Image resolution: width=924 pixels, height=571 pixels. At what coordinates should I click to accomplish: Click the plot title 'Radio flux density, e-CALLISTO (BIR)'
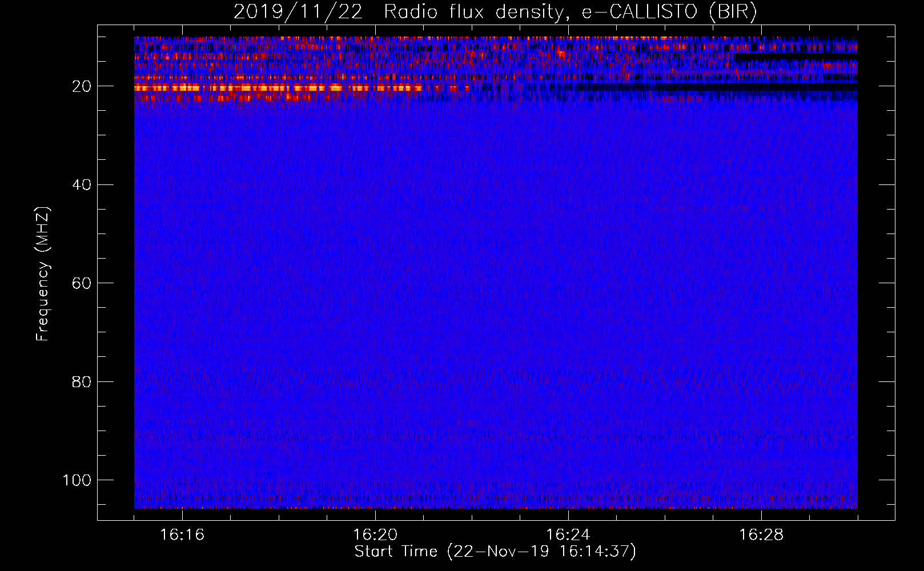point(570,11)
